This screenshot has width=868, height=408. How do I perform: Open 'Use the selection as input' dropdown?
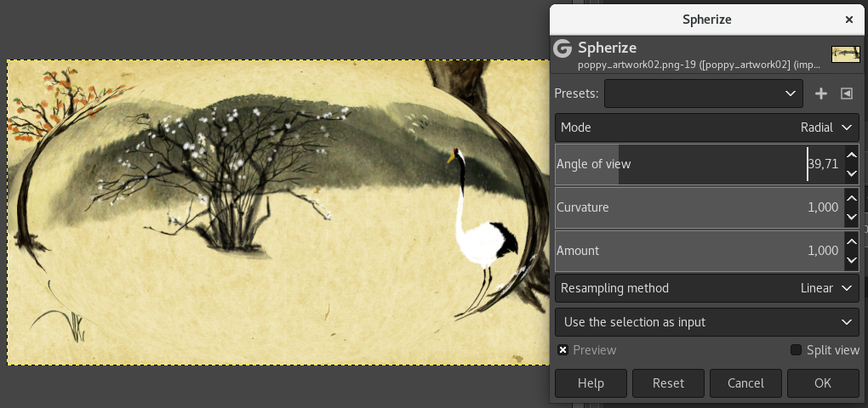707,322
